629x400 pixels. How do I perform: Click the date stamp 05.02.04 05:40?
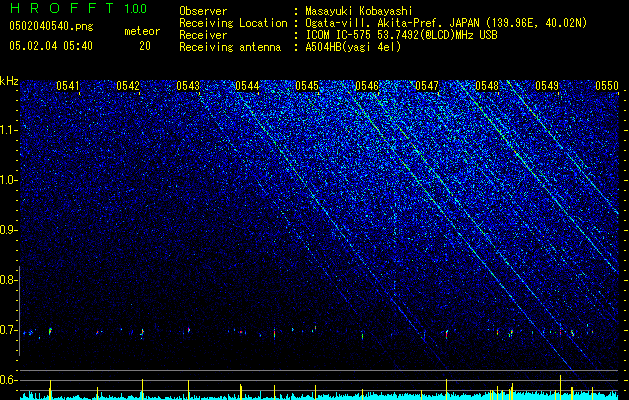(x=51, y=46)
